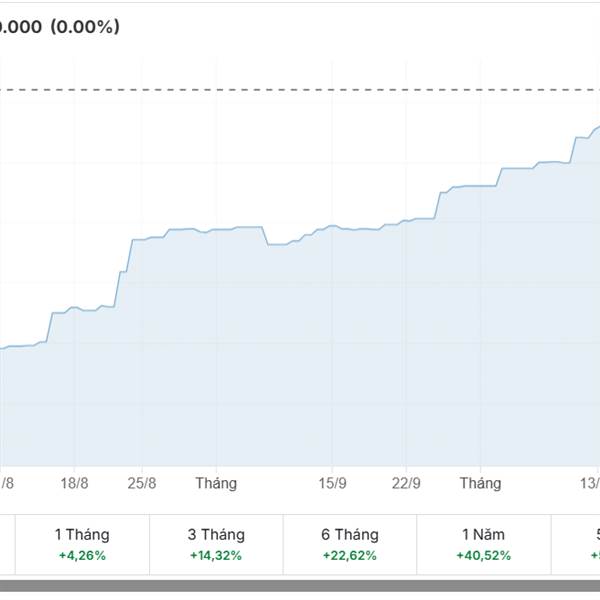Screen dimensions: 600x600
Task: Click the 15/9 date axis label
Action: (x=330, y=483)
